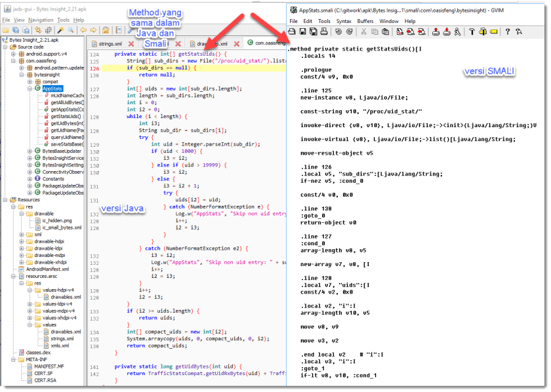Open the Navigation menu in jadx-gui
Viewport: 551px width, 392px height.
tap(41, 20)
